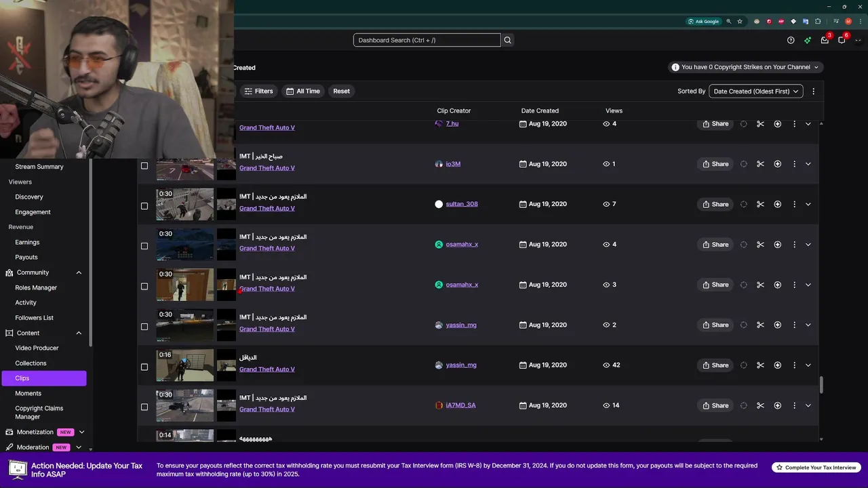Click the green sparkle icon in top bar

(808, 40)
